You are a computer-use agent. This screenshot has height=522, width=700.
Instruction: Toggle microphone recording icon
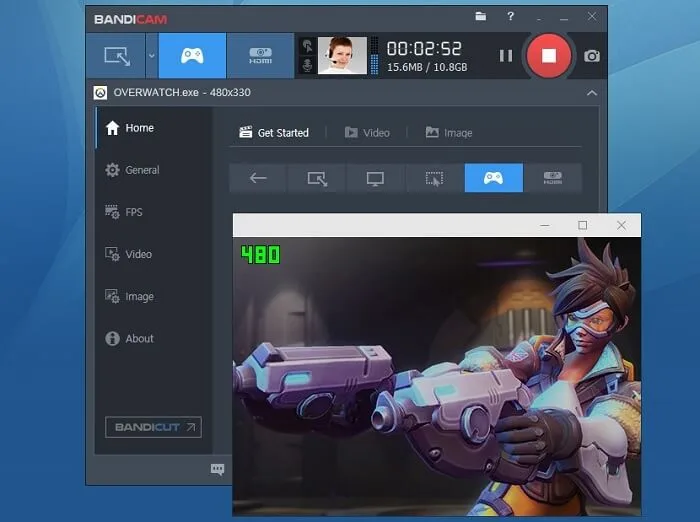(x=307, y=65)
